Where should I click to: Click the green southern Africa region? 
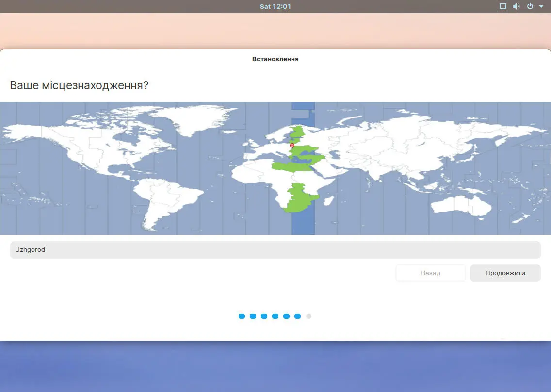coord(300,198)
